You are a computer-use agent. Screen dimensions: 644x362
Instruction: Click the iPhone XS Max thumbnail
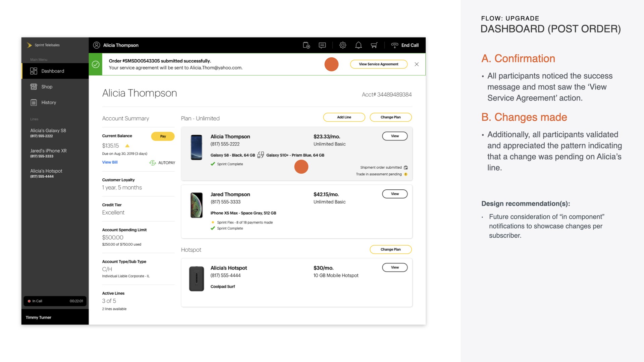tap(197, 205)
